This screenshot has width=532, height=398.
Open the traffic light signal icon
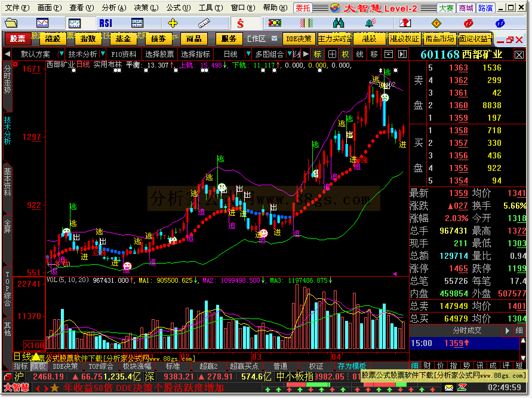(275, 23)
